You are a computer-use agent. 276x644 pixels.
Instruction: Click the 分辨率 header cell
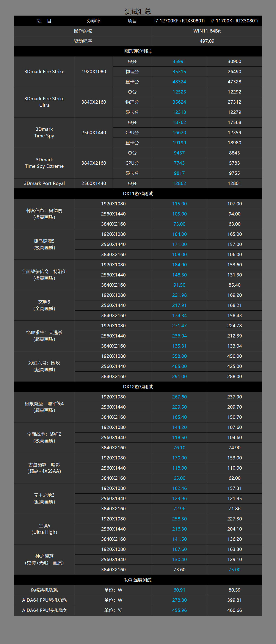coord(94,21)
